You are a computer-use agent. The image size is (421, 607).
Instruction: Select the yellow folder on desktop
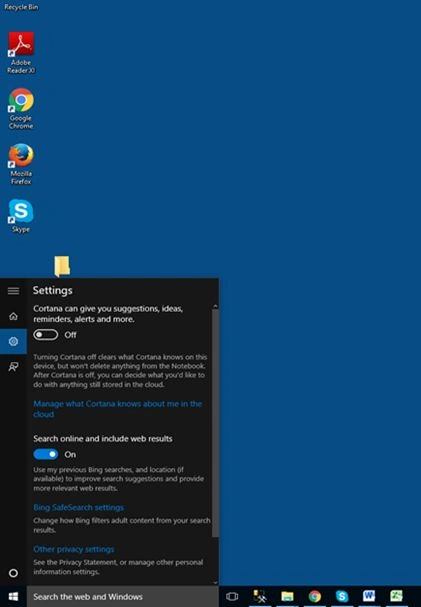(x=62, y=266)
